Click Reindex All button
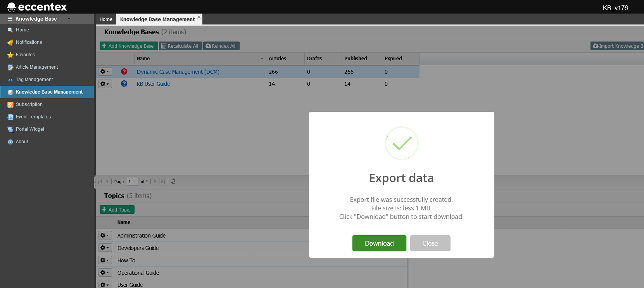 tap(221, 46)
